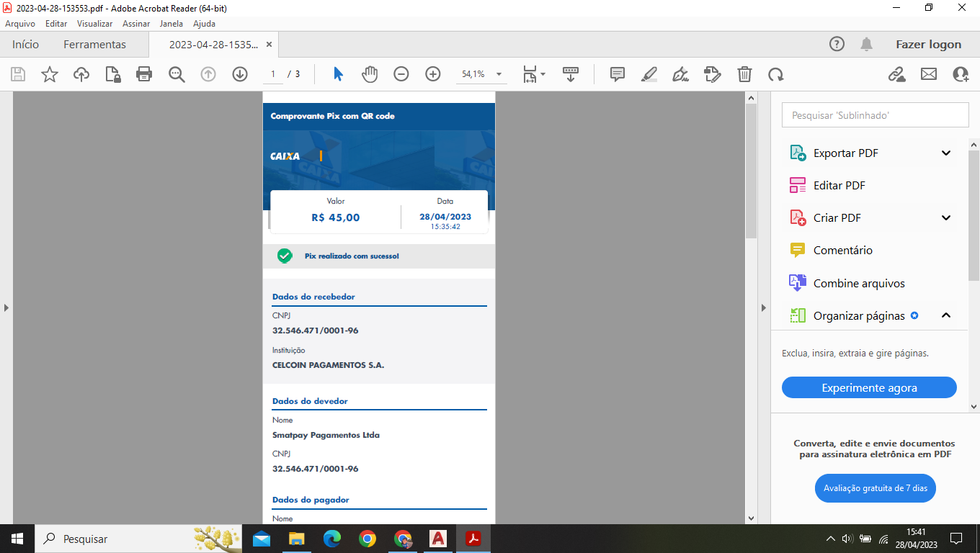Open the Arquivo menu
980x553 pixels.
20,23
